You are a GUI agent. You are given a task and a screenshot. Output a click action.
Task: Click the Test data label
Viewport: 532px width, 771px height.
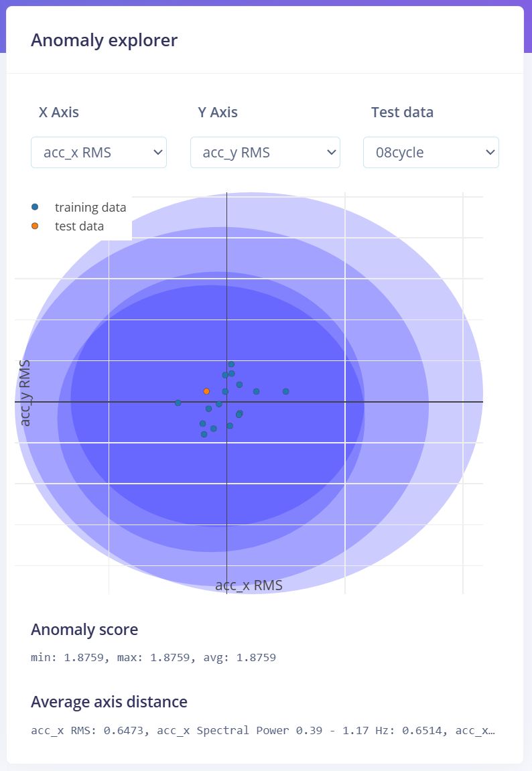[x=402, y=112]
